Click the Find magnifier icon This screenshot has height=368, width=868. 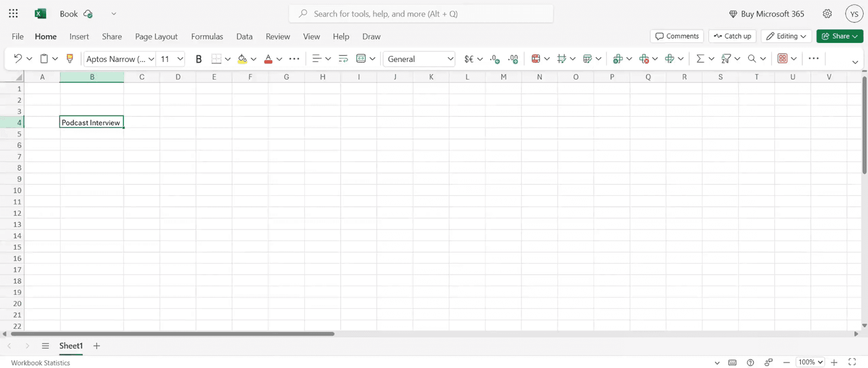pyautogui.click(x=752, y=59)
